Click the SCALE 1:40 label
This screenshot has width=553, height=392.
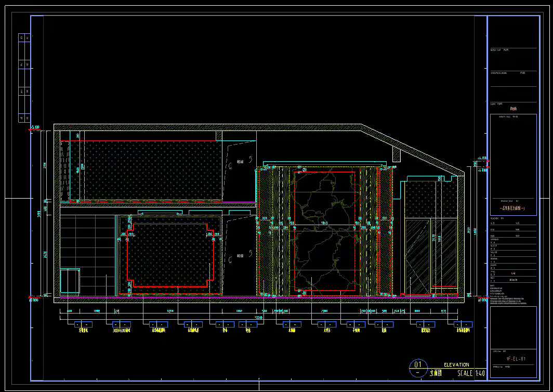click(x=471, y=373)
